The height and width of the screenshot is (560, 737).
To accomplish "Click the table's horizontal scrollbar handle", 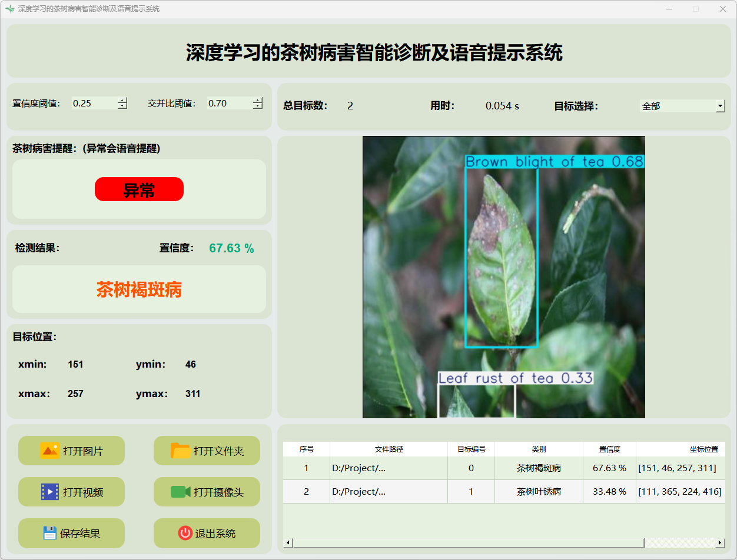I will (468, 542).
